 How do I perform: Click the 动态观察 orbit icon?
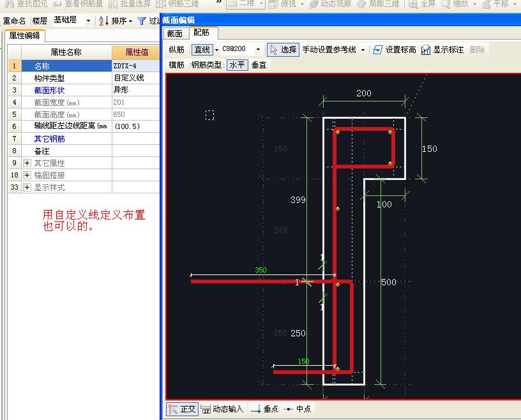(x=313, y=4)
